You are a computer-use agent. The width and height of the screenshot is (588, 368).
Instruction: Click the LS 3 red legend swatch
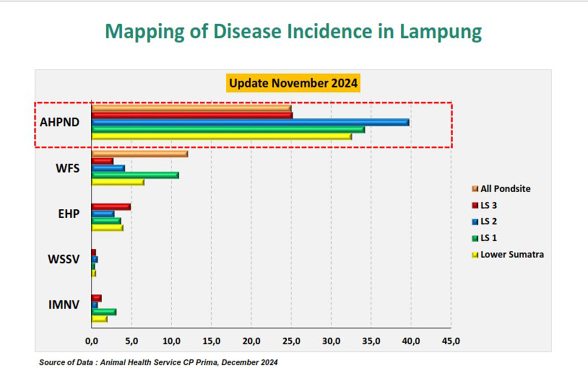point(475,205)
